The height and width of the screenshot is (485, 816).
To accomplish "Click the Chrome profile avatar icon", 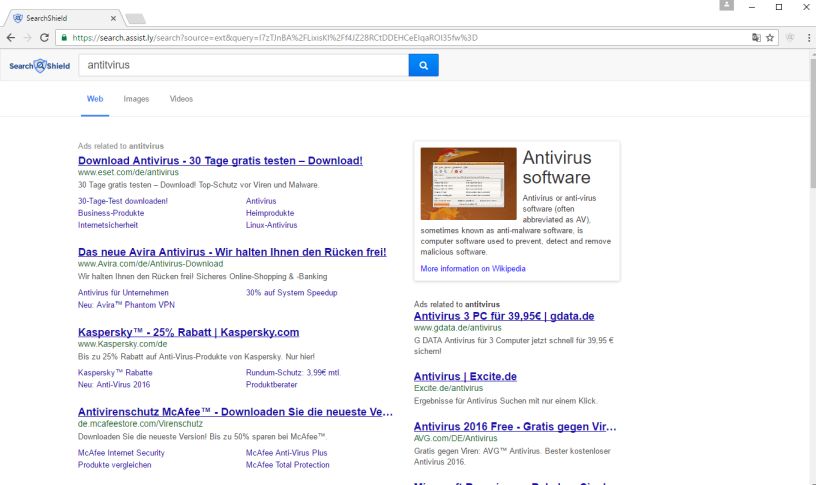I will [726, 5].
